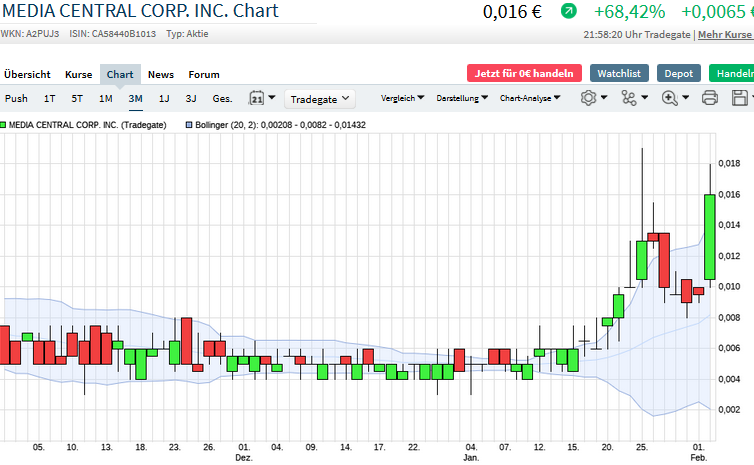Open the Forum tab

204,75
